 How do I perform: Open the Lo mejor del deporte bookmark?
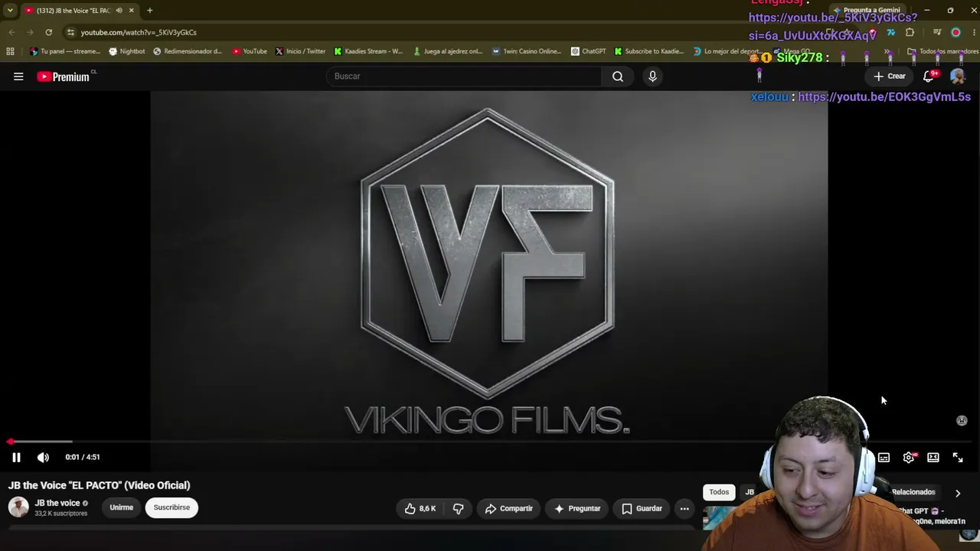(727, 51)
